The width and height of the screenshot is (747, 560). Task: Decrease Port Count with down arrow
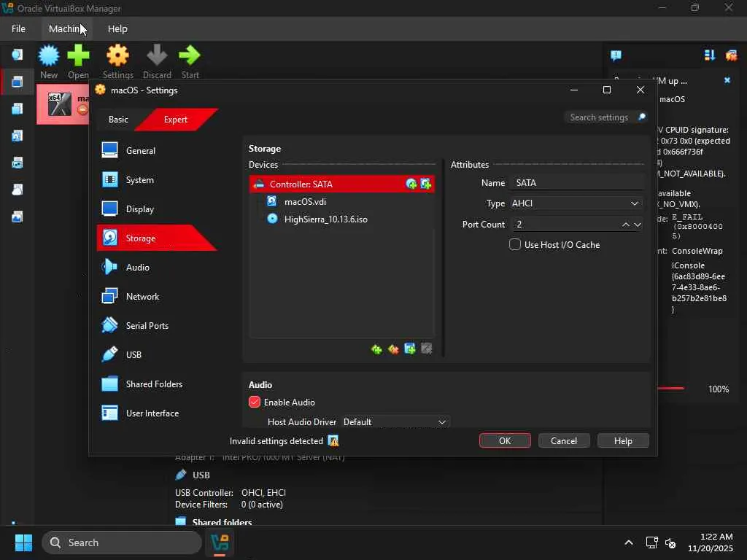637,225
